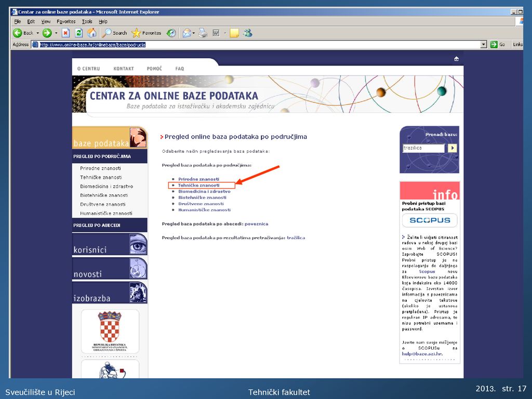Select Humanističke znanosti in the sidebar

[x=106, y=213]
